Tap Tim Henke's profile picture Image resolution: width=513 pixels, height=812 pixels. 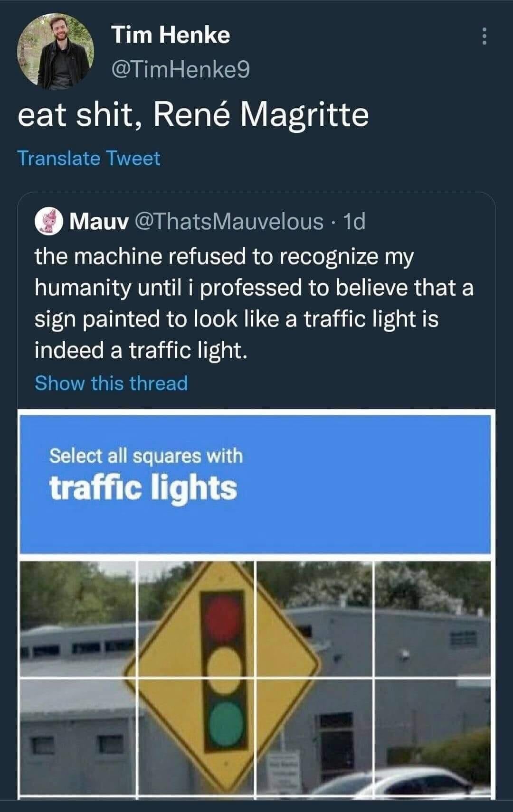point(56,51)
